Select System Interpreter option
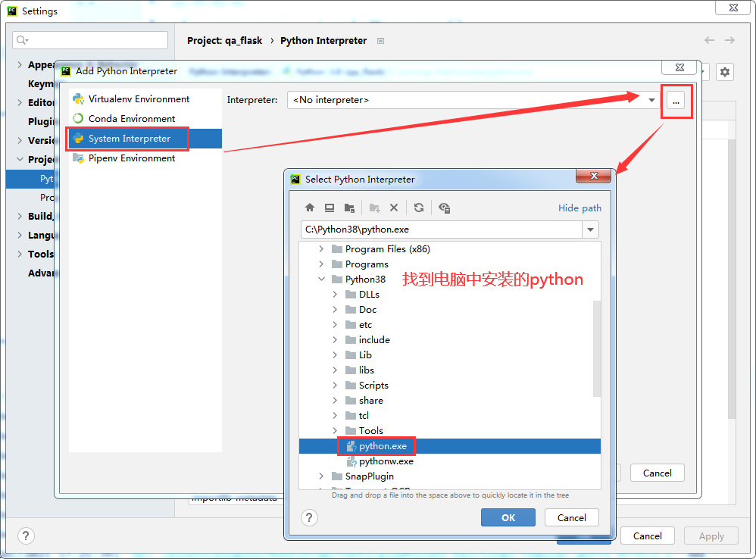This screenshot has height=559, width=756. pos(145,139)
